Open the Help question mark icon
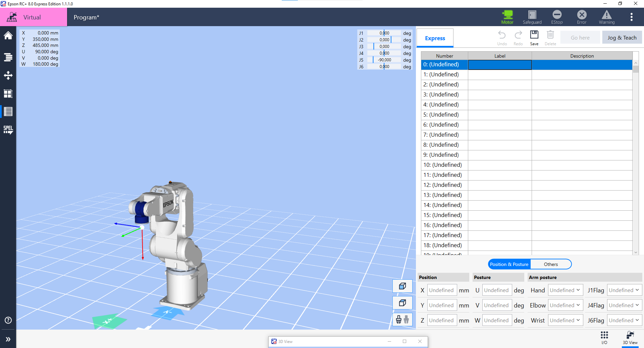The height and width of the screenshot is (348, 644). pos(8,320)
